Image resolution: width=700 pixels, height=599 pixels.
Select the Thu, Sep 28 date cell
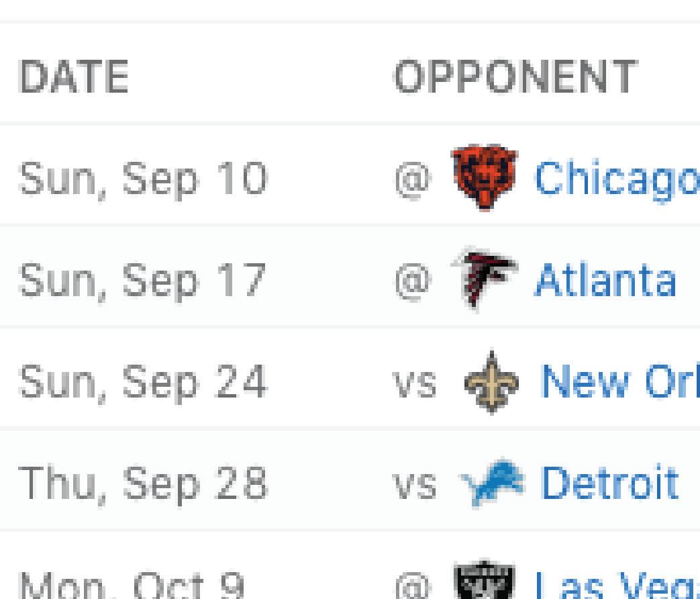[144, 485]
